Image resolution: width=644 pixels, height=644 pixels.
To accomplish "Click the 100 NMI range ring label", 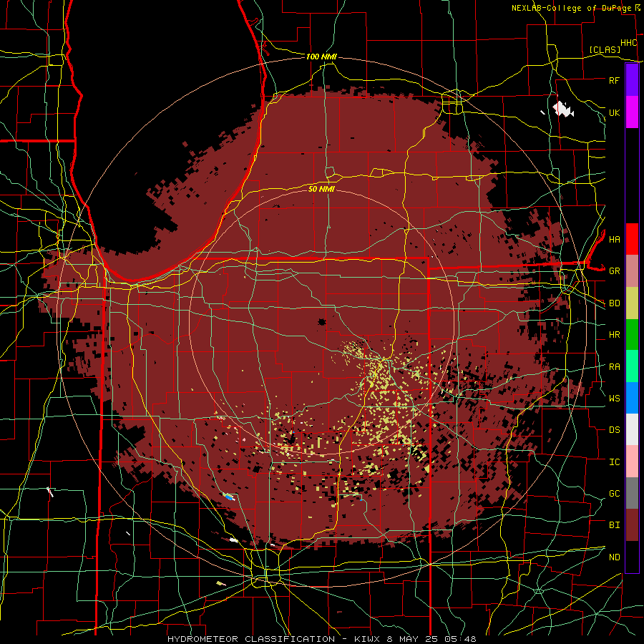I will pyautogui.click(x=321, y=57).
